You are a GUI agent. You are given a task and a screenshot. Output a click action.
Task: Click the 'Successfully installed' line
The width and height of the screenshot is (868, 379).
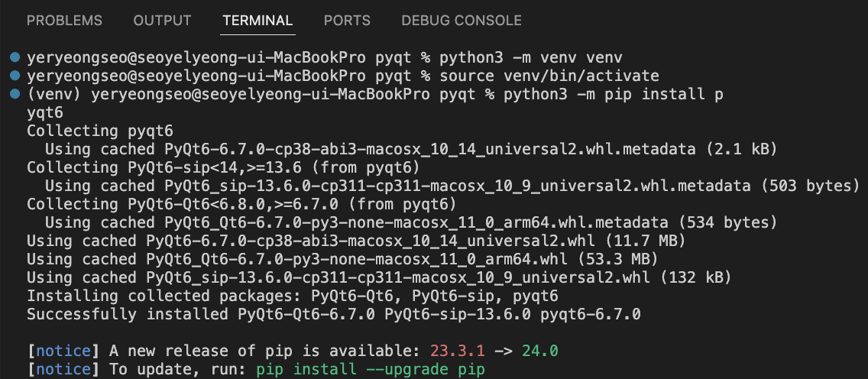[x=333, y=315]
